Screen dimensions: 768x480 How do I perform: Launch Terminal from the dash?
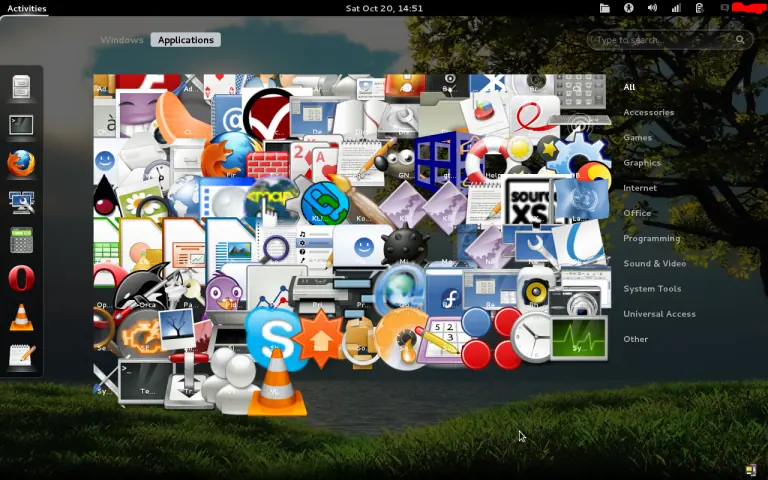(21, 125)
